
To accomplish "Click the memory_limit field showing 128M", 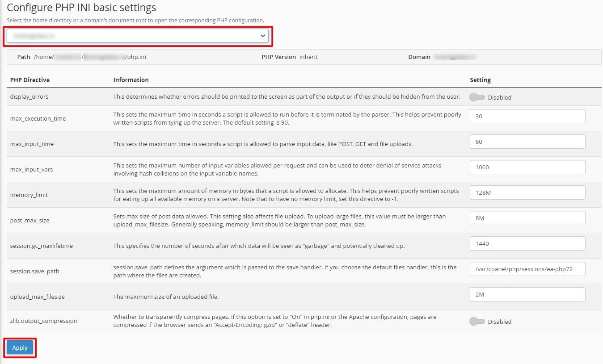I will [x=527, y=192].
